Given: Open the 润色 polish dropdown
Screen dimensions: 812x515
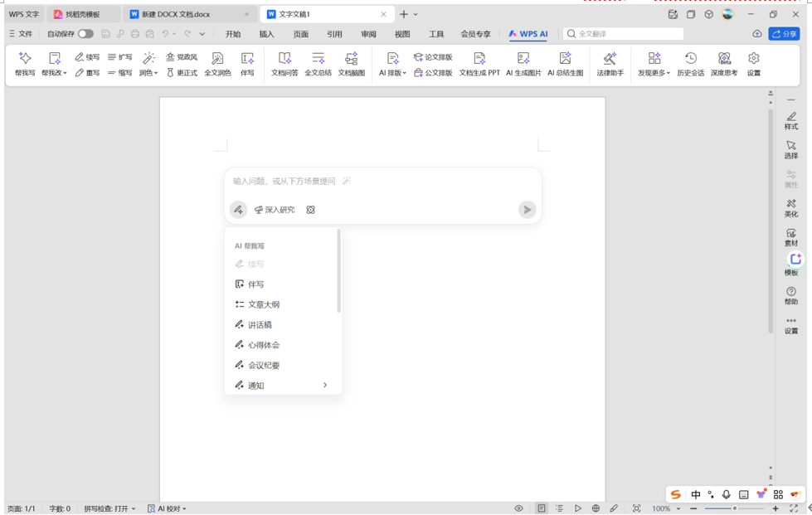Looking at the screenshot, I should [148, 64].
